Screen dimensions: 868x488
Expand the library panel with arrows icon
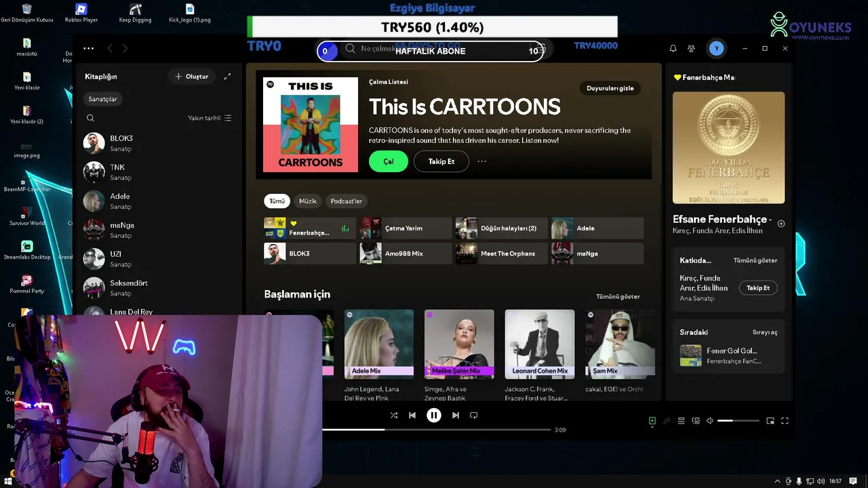tap(227, 77)
